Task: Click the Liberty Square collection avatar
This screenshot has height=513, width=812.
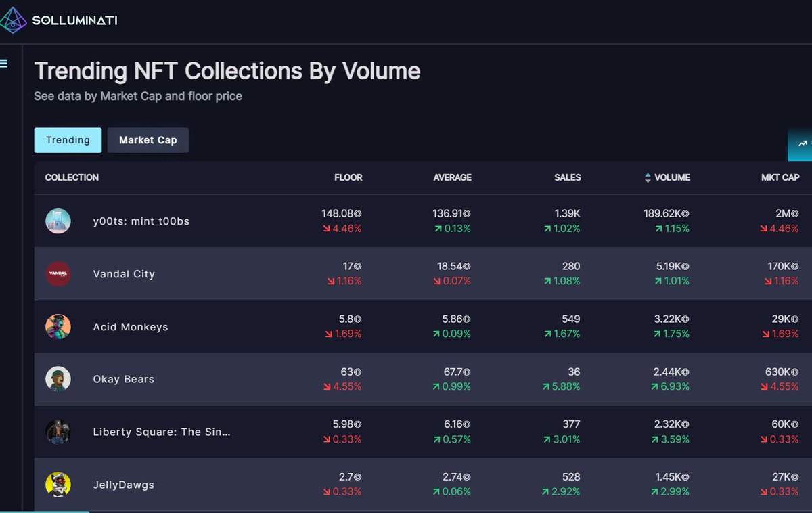Action: coord(58,432)
